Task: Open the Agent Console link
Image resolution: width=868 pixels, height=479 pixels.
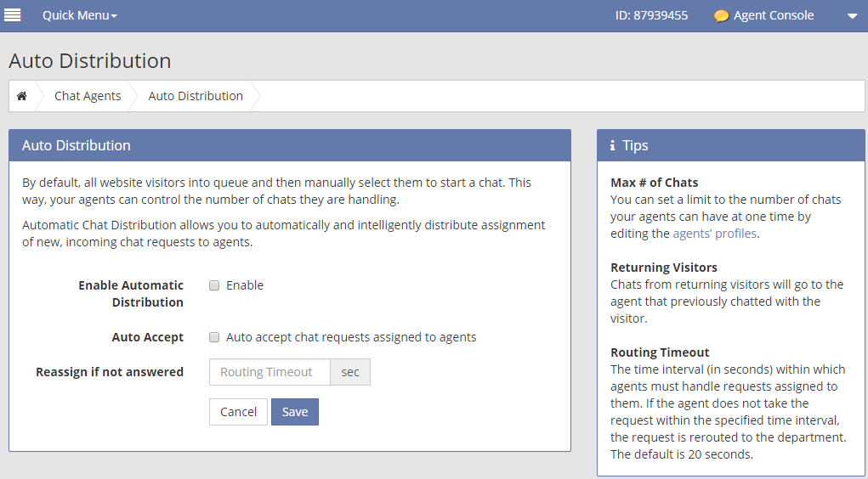Action: pyautogui.click(x=773, y=15)
